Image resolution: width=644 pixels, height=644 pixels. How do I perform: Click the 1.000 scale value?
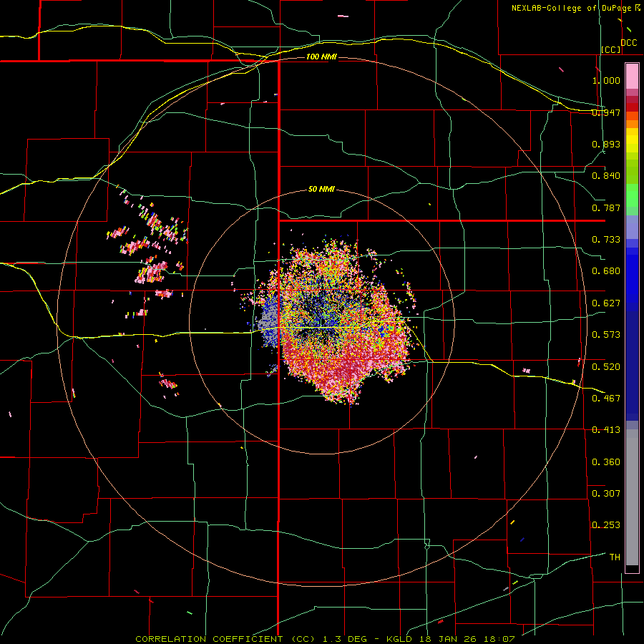(606, 80)
